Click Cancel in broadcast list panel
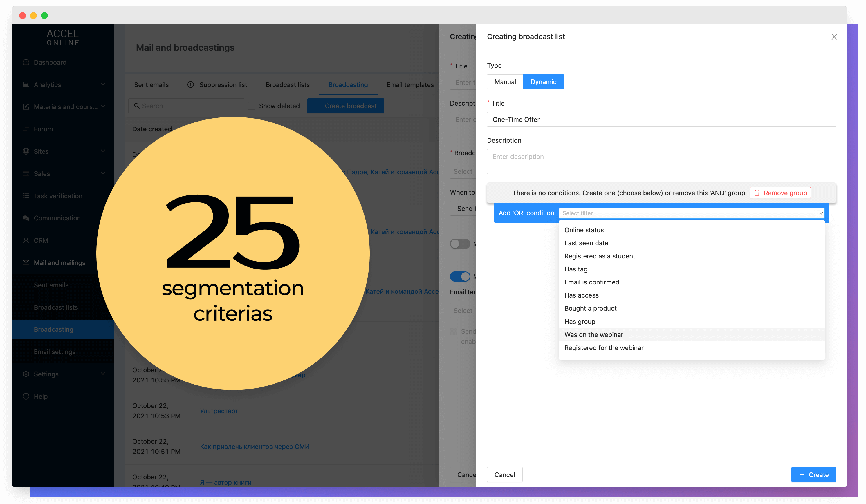Screen dimensions: 866x504 pyautogui.click(x=504, y=474)
